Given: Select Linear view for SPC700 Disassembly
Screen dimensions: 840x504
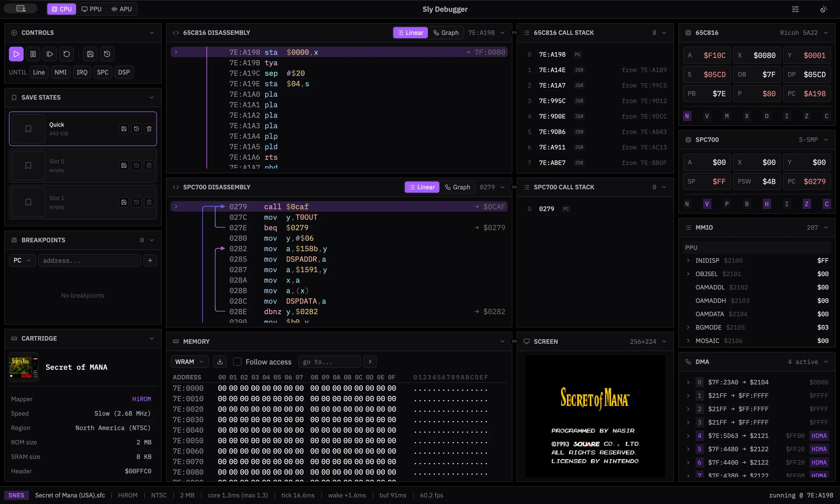Looking at the screenshot, I should (x=422, y=187).
